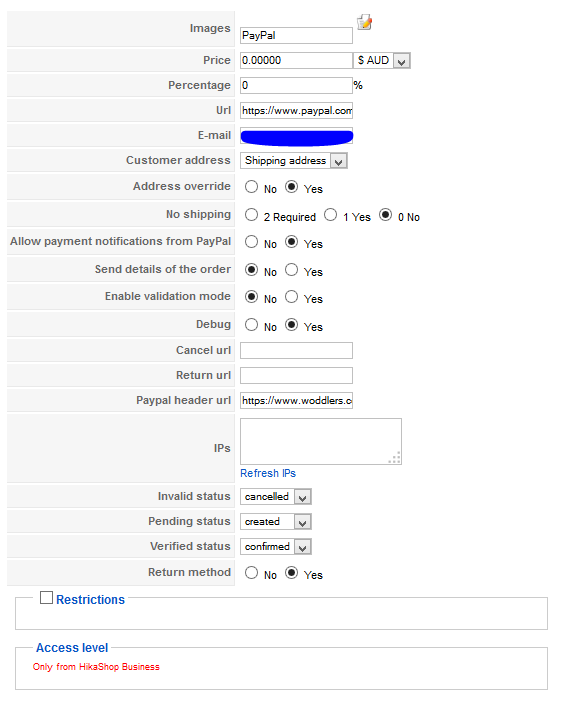Click into the Return url field

pos(296,376)
